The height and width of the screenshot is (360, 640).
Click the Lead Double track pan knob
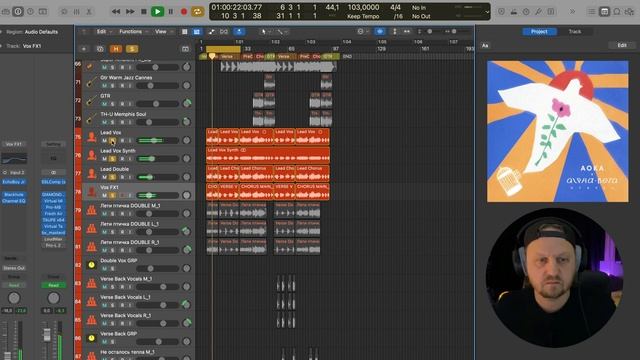187,177
